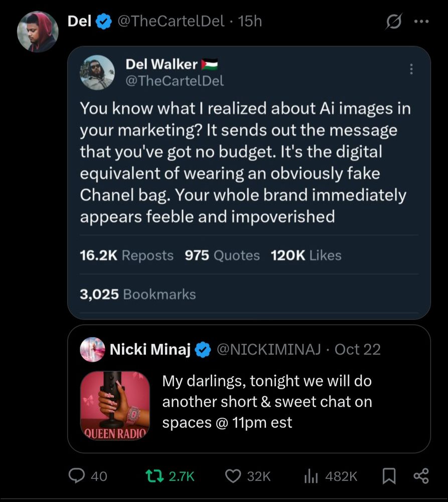Click the share icon
This screenshot has width=448, height=502.
click(x=421, y=476)
